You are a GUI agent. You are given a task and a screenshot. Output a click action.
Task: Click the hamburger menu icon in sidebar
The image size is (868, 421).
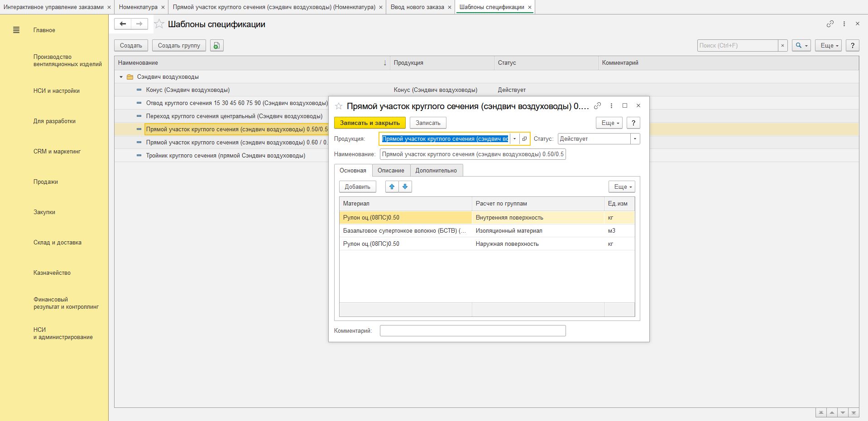pyautogui.click(x=16, y=30)
